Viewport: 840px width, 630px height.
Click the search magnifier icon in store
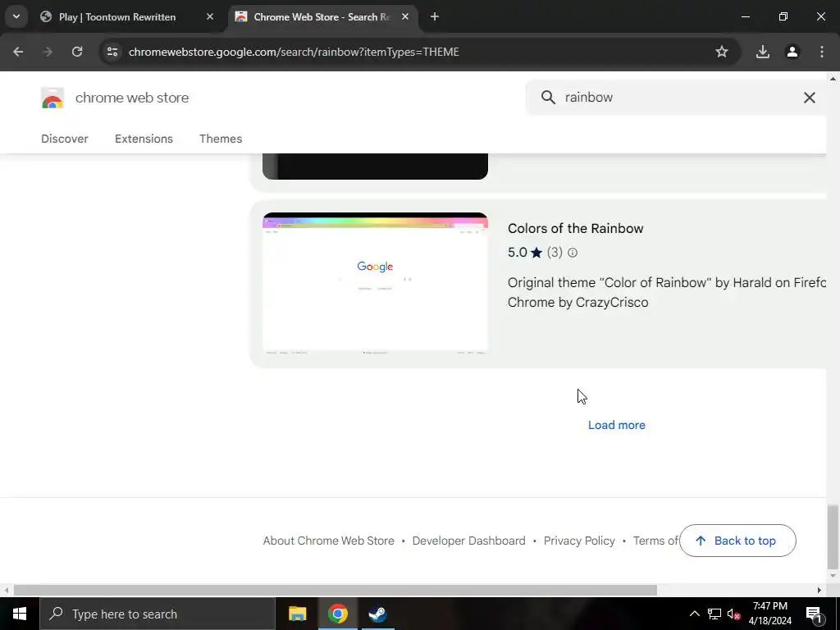(x=548, y=98)
